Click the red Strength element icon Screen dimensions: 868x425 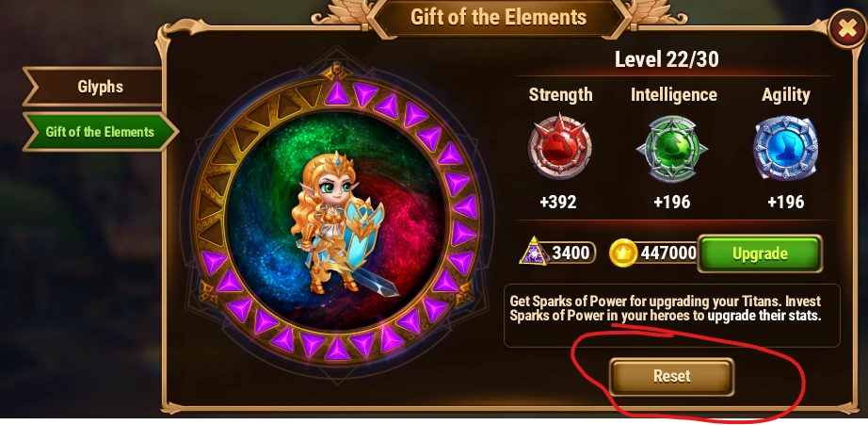559,147
